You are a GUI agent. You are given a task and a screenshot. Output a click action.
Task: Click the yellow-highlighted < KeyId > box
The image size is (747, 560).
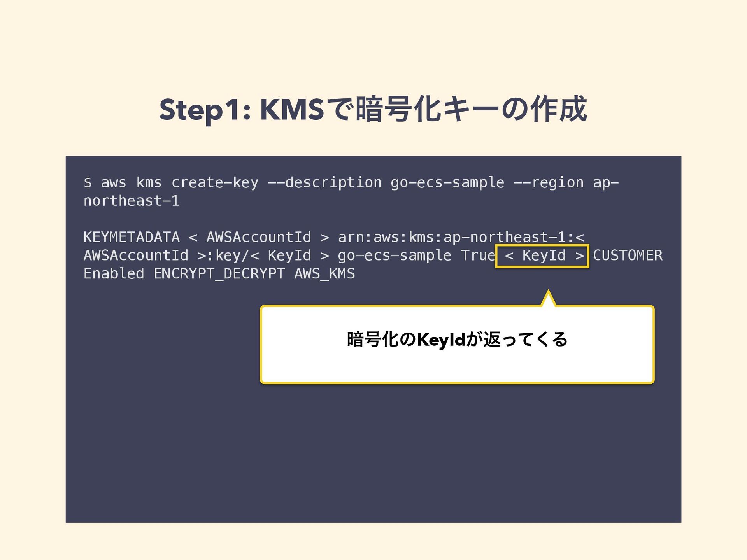[542, 256]
